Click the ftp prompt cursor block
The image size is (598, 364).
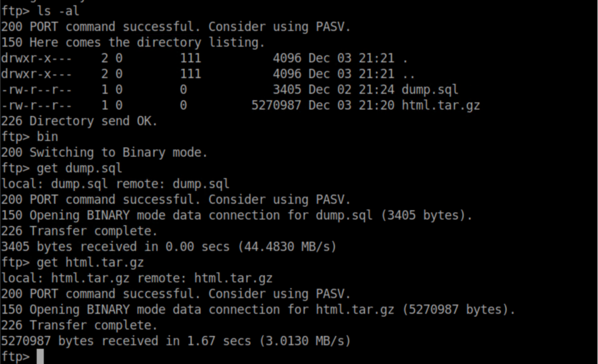[x=40, y=357]
